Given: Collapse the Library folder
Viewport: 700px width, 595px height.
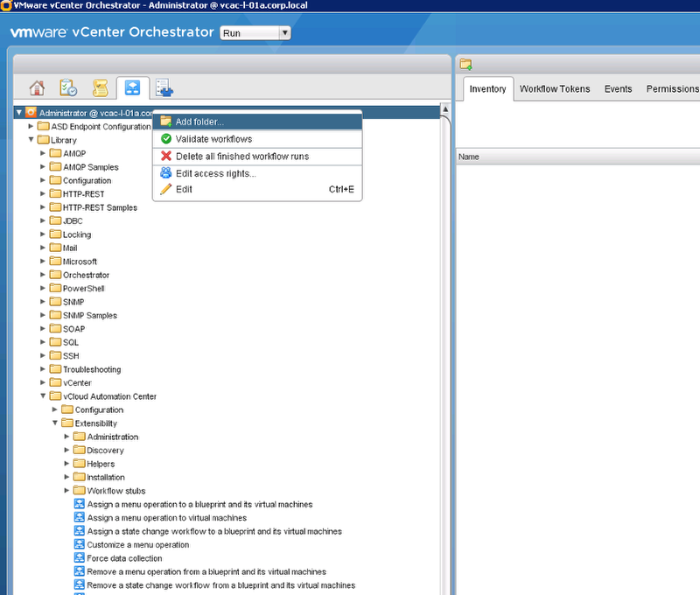Looking at the screenshot, I should pos(31,140).
